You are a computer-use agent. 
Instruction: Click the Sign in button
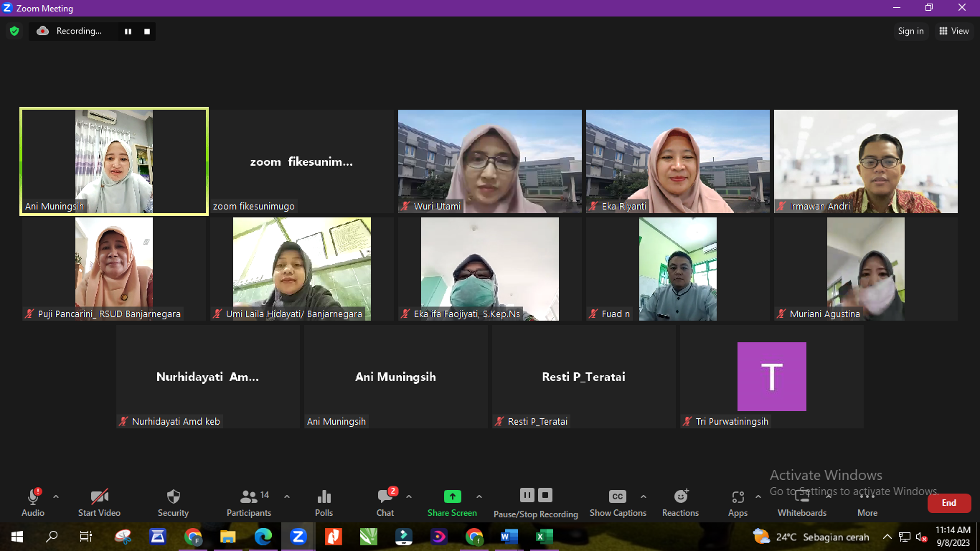tap(910, 31)
